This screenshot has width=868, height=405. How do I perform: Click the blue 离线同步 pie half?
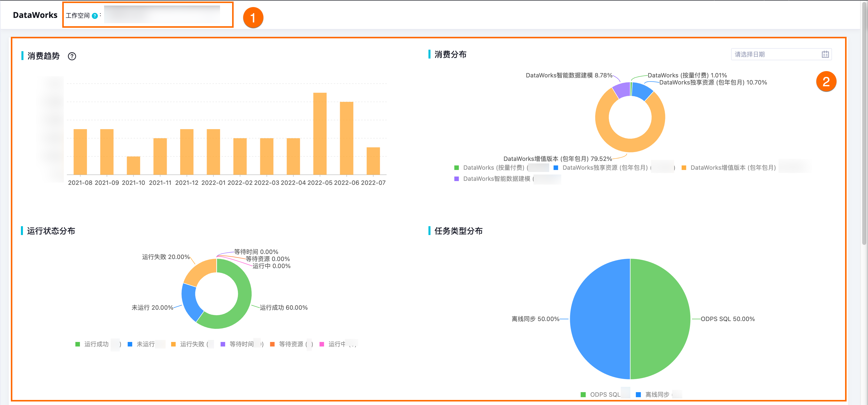tap(600, 319)
